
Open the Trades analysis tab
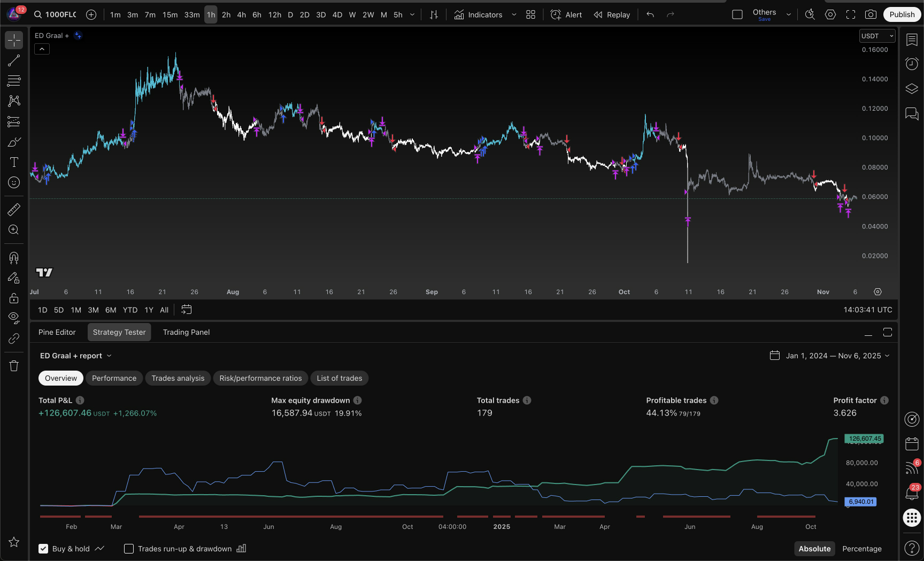coord(178,378)
